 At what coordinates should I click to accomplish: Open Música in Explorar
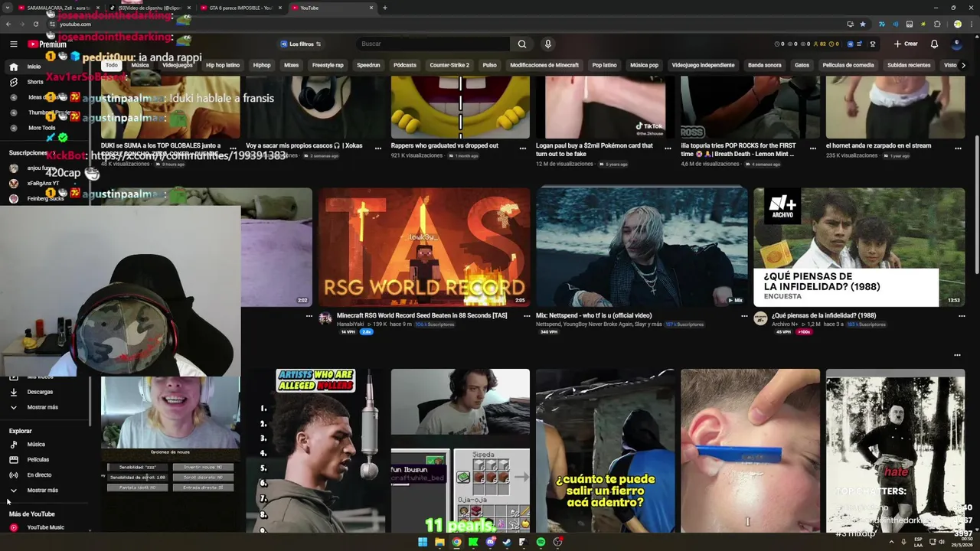pyautogui.click(x=36, y=445)
